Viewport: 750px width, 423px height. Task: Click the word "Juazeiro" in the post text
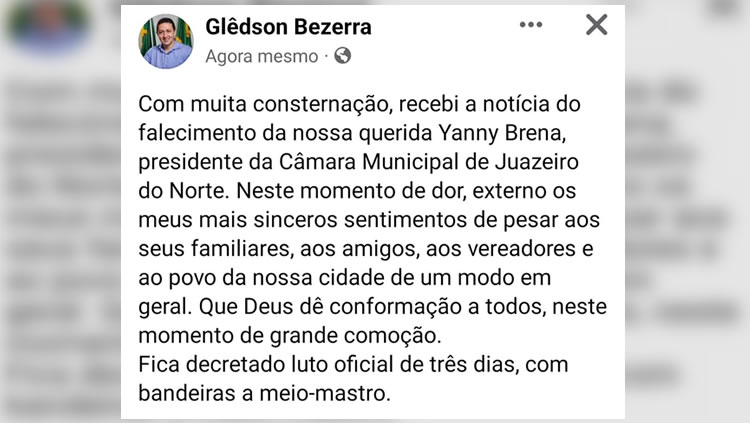click(537, 162)
